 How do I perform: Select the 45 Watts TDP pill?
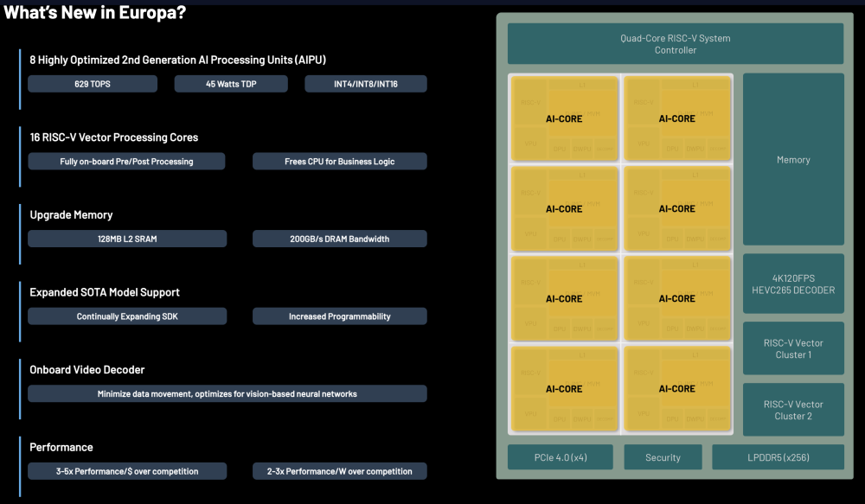coord(230,84)
